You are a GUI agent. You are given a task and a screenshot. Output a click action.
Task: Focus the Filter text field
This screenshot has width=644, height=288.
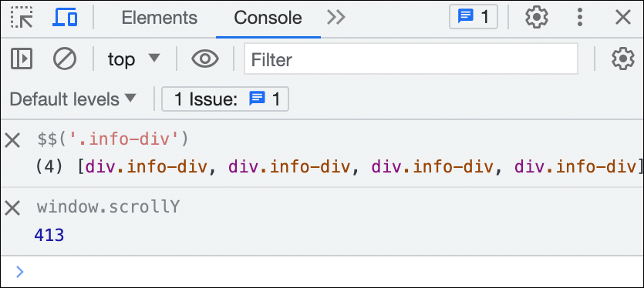[411, 59]
